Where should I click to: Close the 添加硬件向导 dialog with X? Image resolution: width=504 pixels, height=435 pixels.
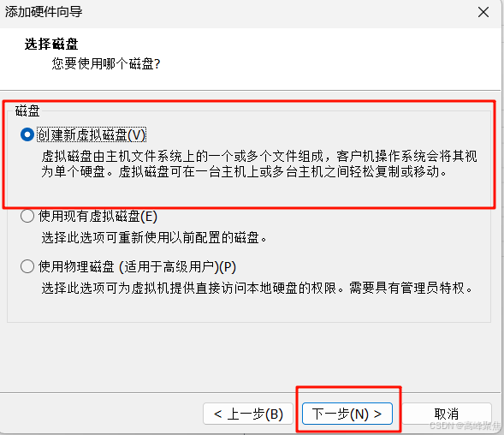483,12
